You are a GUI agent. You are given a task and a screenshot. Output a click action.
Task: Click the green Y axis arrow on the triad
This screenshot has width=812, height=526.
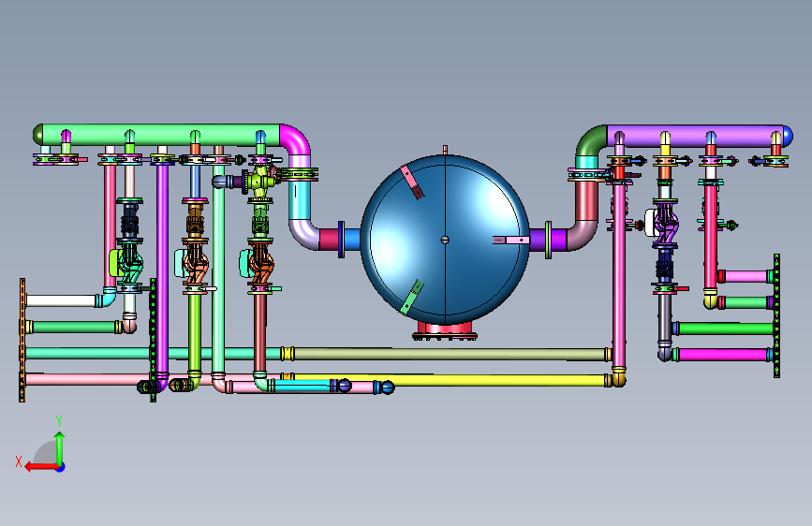click(60, 446)
